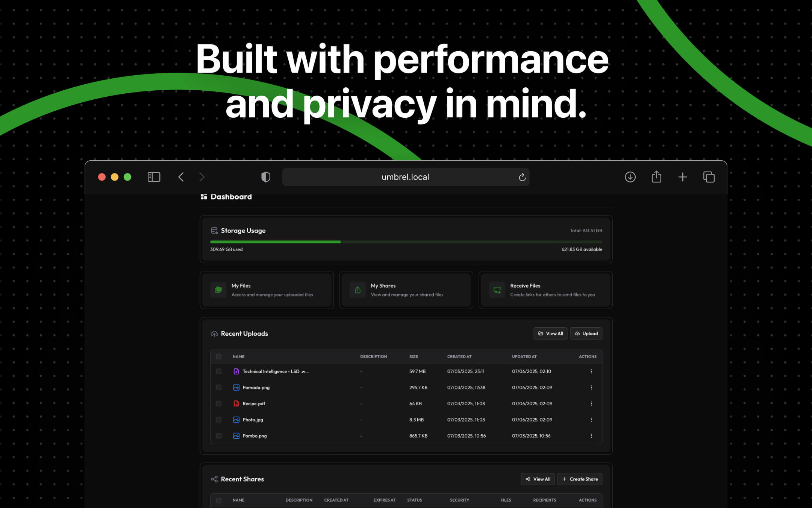Check the checkbox for Pomada.png
The width and height of the screenshot is (812, 508).
click(218, 387)
